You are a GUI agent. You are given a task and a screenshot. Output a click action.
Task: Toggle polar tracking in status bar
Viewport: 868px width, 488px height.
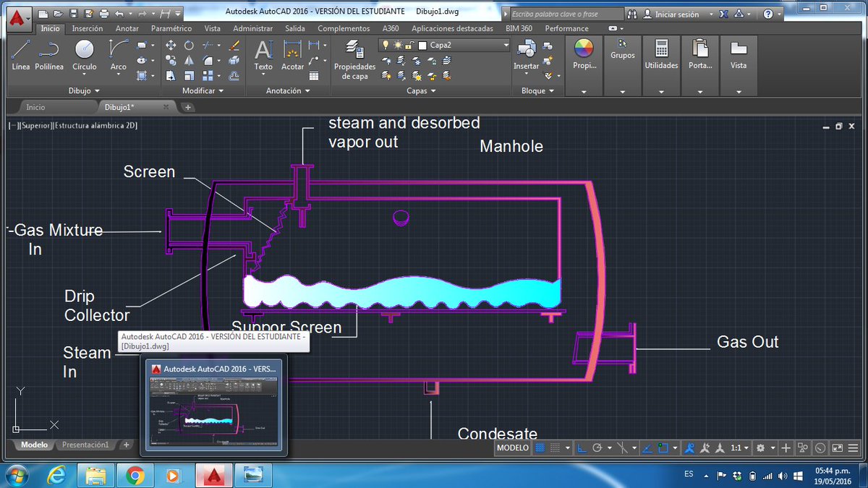tap(597, 448)
